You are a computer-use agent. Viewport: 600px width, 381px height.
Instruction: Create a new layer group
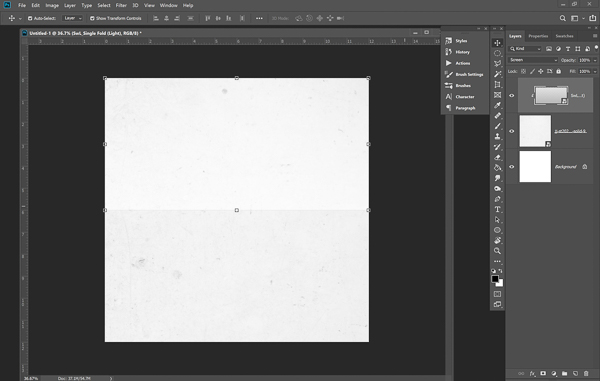coord(564,374)
